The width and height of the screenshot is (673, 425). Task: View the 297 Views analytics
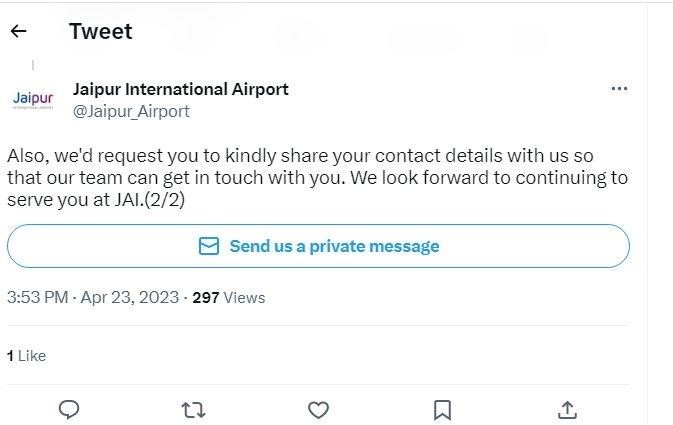point(229,297)
